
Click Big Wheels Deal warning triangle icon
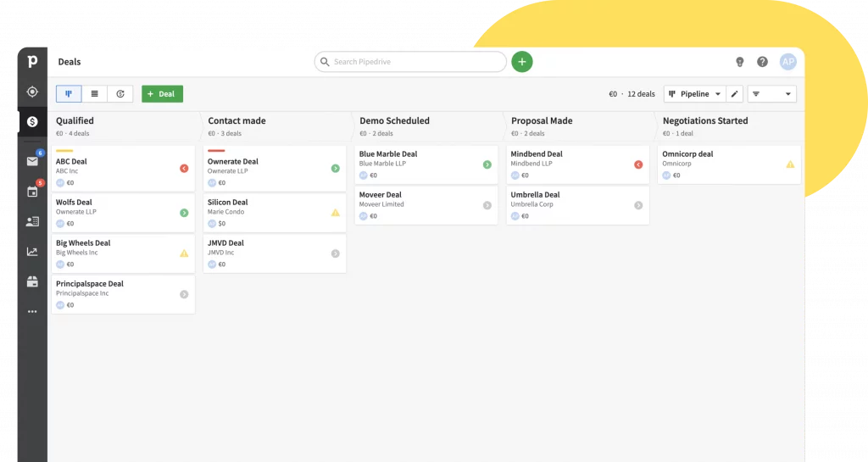(184, 253)
